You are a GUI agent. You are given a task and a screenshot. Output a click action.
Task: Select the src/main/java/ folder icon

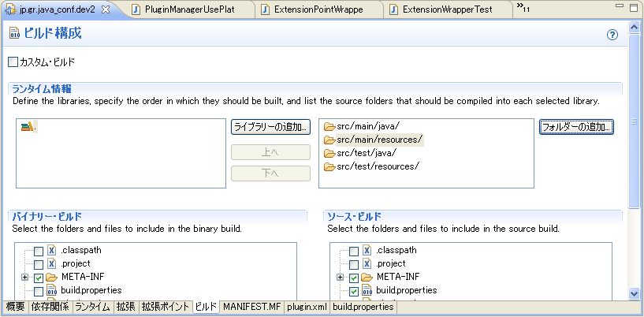[329, 126]
